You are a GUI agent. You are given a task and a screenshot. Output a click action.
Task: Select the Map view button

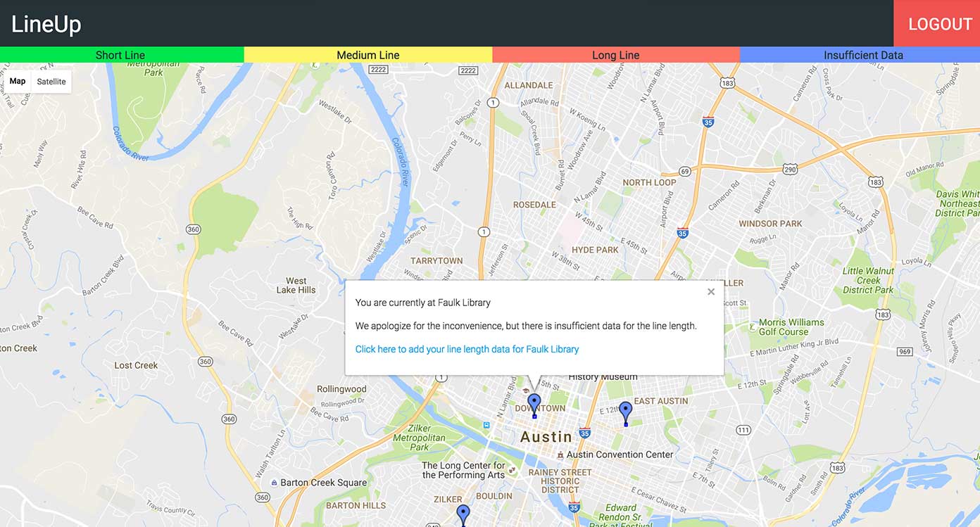click(x=18, y=82)
